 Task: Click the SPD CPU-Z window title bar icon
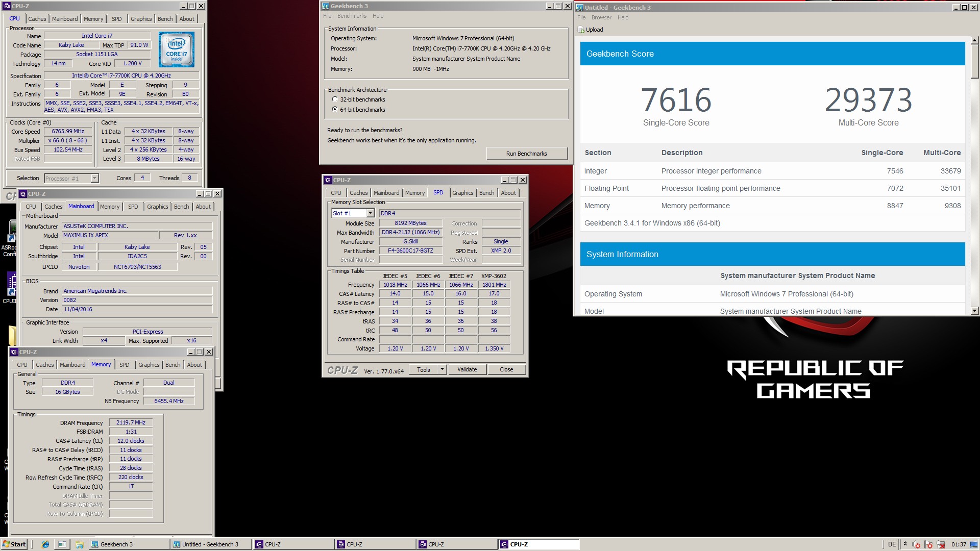(328, 180)
